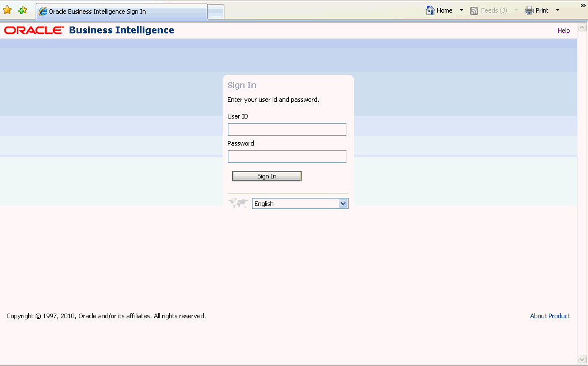Expand toolbar overflow chevron
The width and height of the screenshot is (588, 366).
583,5
